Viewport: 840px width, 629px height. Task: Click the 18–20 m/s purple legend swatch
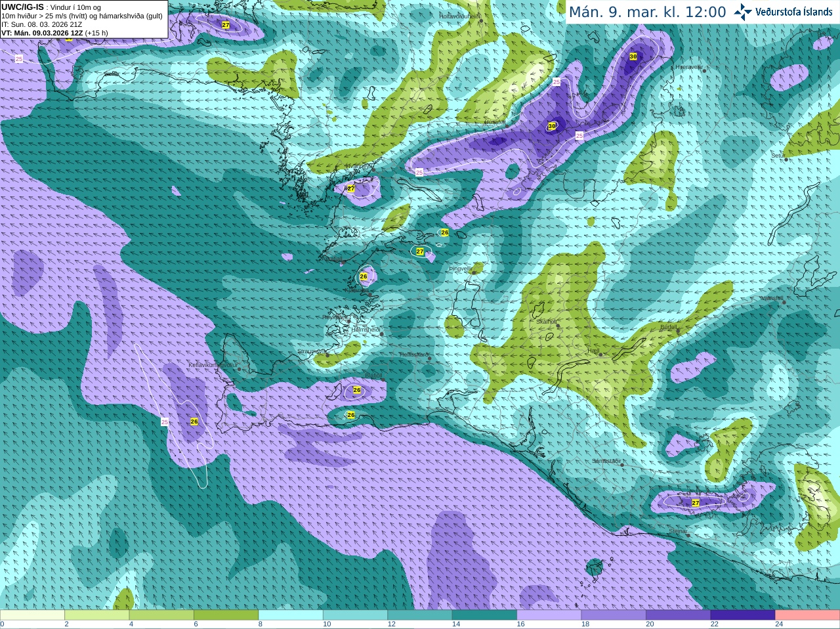[614, 615]
